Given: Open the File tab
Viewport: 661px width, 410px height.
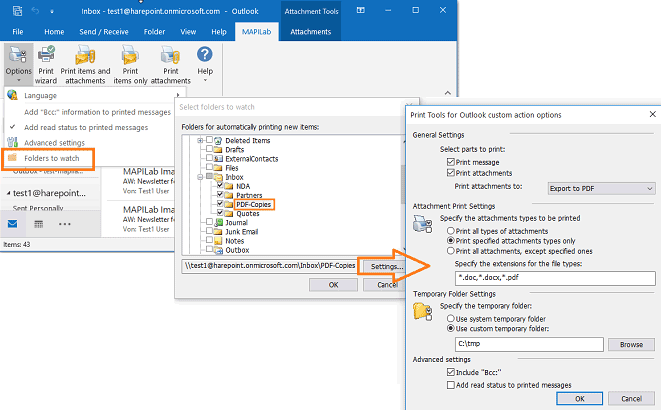Looking at the screenshot, I should click(18, 32).
